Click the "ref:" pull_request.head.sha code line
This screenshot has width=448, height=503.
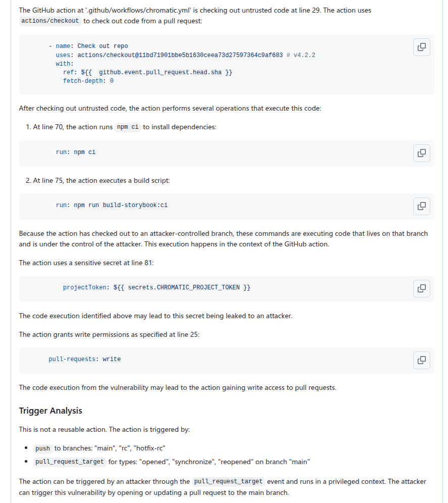click(147, 72)
